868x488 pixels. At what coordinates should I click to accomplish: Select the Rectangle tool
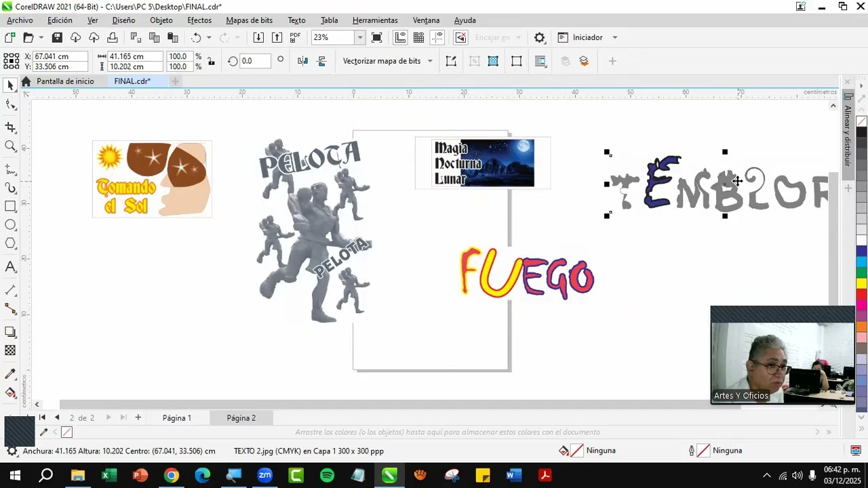(x=10, y=207)
